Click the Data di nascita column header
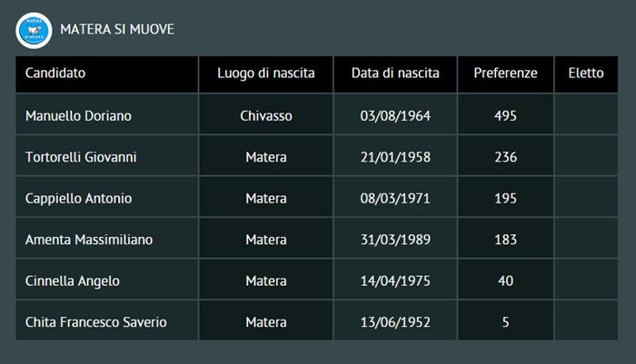This screenshot has height=364, width=636. click(395, 74)
